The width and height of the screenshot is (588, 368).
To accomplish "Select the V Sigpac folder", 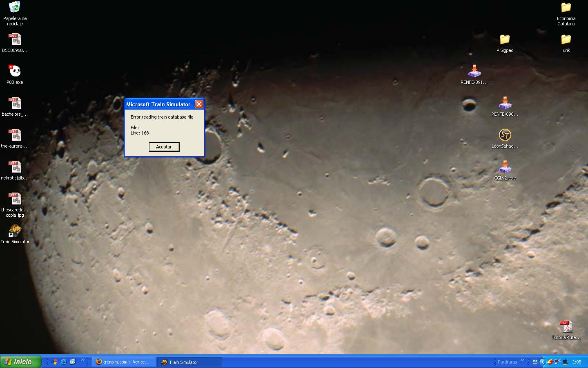I will click(x=505, y=40).
